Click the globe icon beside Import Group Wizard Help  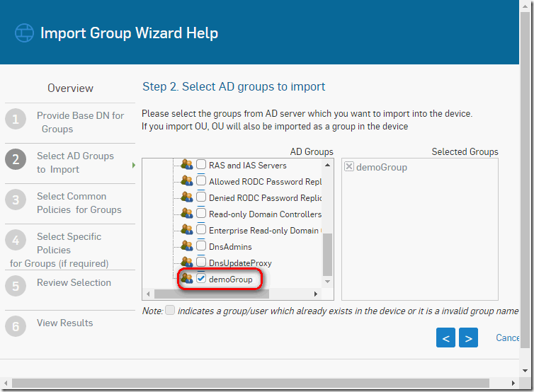pos(24,33)
